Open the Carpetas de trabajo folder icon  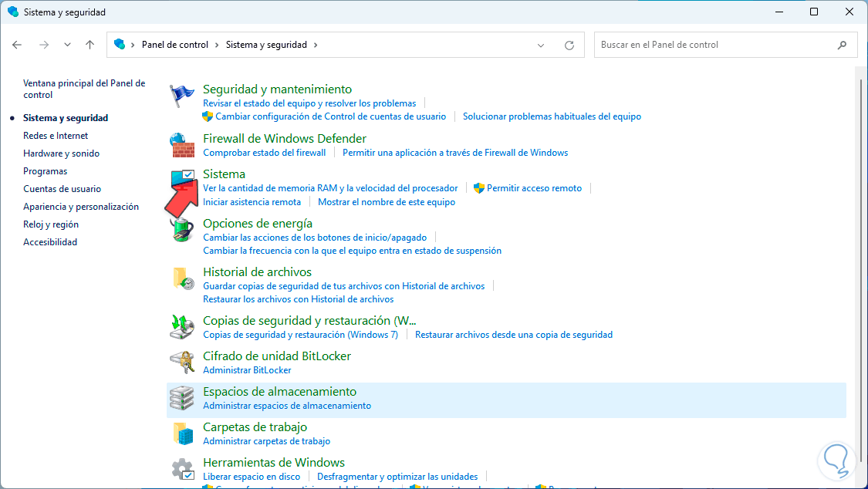coord(183,433)
